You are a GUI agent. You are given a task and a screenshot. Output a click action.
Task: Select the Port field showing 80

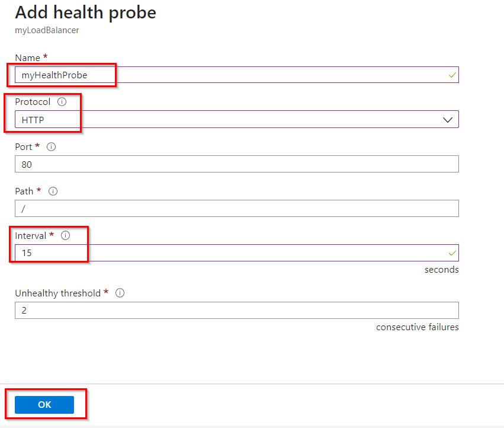[237, 164]
